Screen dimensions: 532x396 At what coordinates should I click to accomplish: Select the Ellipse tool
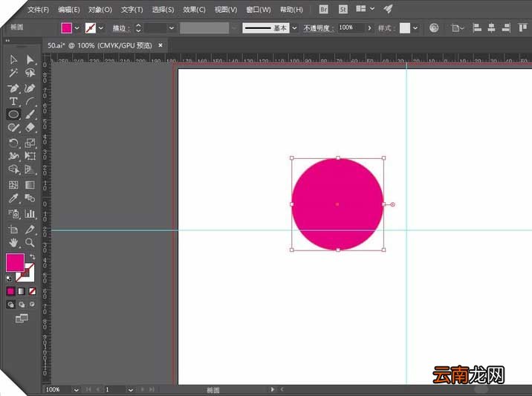pyautogui.click(x=13, y=114)
